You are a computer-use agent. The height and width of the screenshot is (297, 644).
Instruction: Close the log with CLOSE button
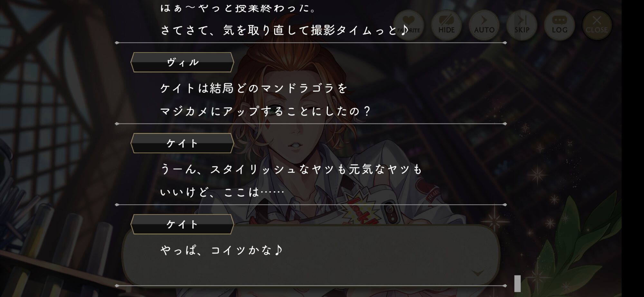pos(597,25)
